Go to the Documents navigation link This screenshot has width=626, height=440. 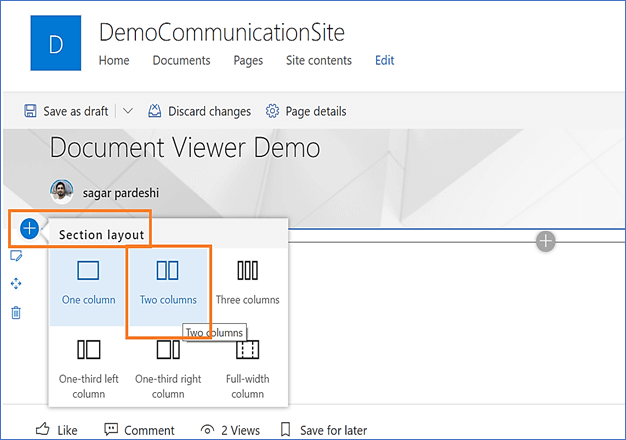click(181, 61)
